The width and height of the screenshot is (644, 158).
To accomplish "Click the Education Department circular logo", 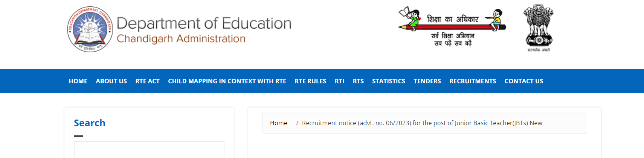I will (x=90, y=29).
